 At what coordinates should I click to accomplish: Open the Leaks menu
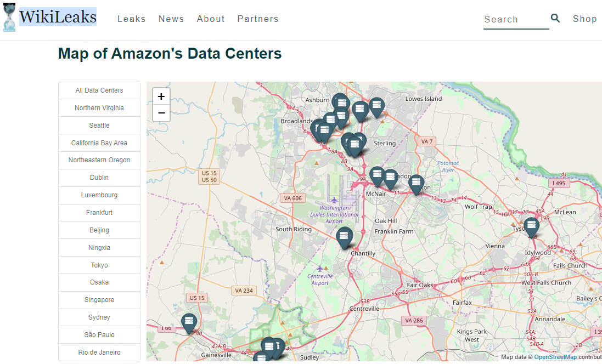[x=132, y=19]
